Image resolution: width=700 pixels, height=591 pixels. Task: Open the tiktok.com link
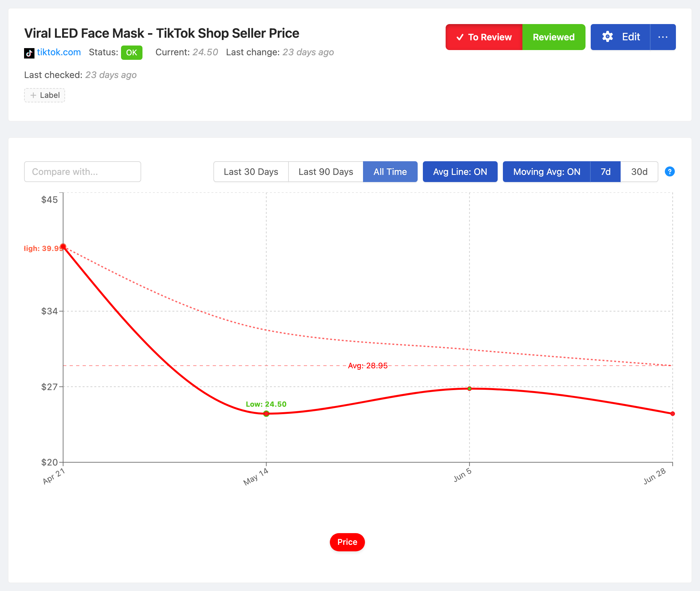[59, 52]
